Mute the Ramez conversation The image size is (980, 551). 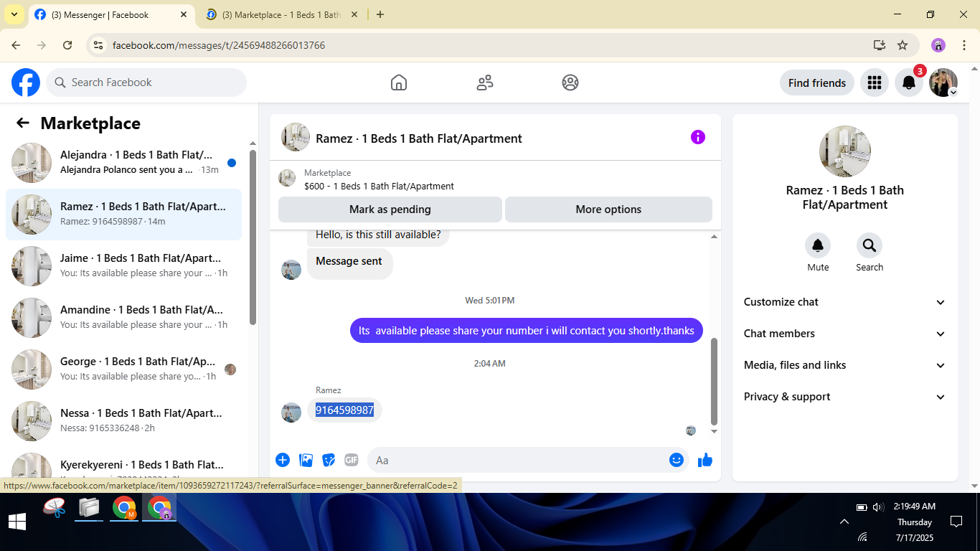pyautogui.click(x=818, y=246)
